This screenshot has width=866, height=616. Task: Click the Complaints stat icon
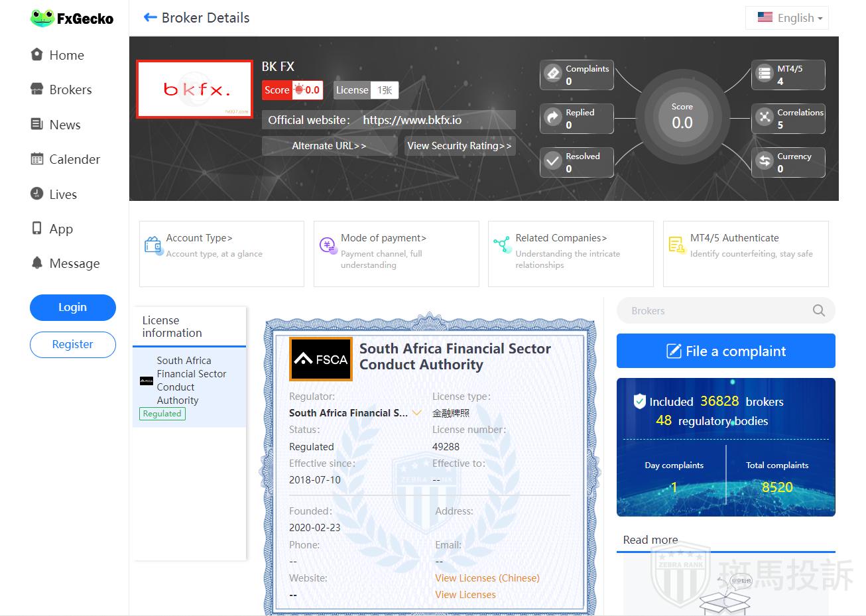[x=552, y=74]
